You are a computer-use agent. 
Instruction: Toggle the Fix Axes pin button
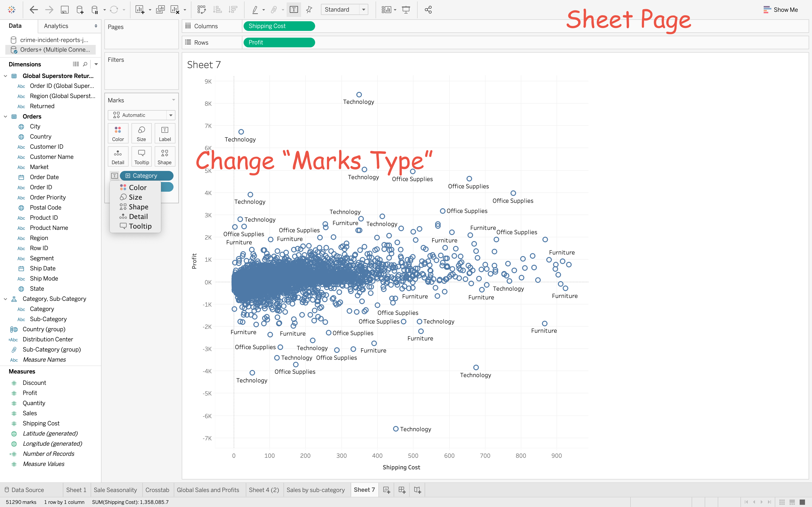coord(309,10)
